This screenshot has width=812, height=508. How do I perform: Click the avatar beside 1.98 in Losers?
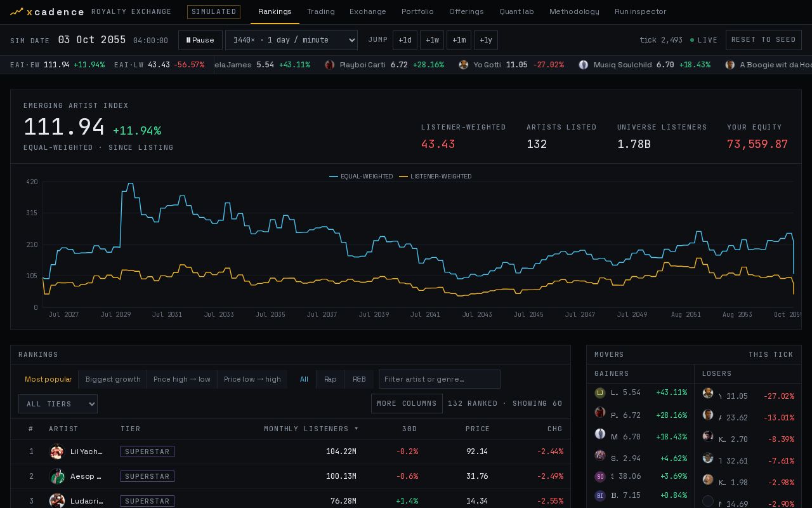tap(708, 480)
